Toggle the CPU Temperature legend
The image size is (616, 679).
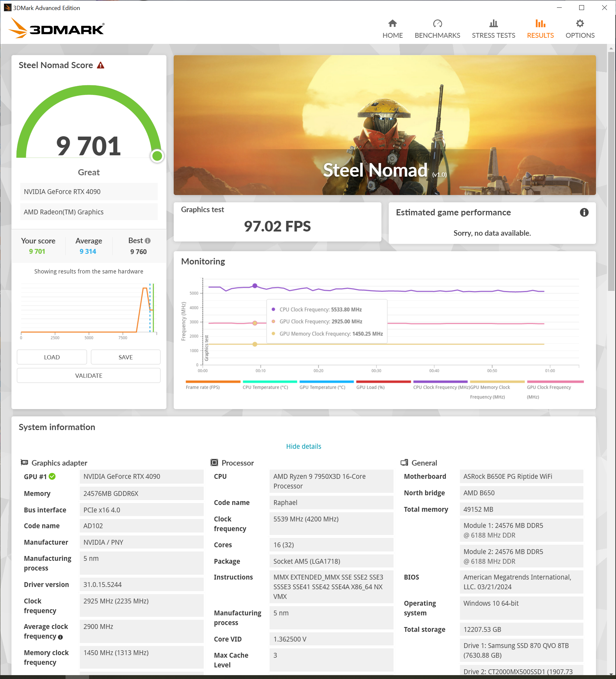point(265,387)
